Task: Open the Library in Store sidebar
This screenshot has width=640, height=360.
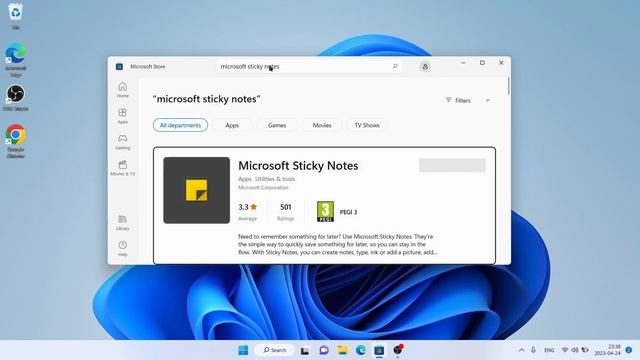Action: point(122,223)
